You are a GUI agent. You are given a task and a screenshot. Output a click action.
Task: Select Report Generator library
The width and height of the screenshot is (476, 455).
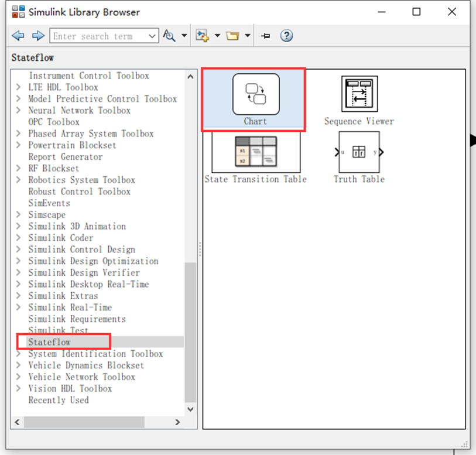point(66,156)
